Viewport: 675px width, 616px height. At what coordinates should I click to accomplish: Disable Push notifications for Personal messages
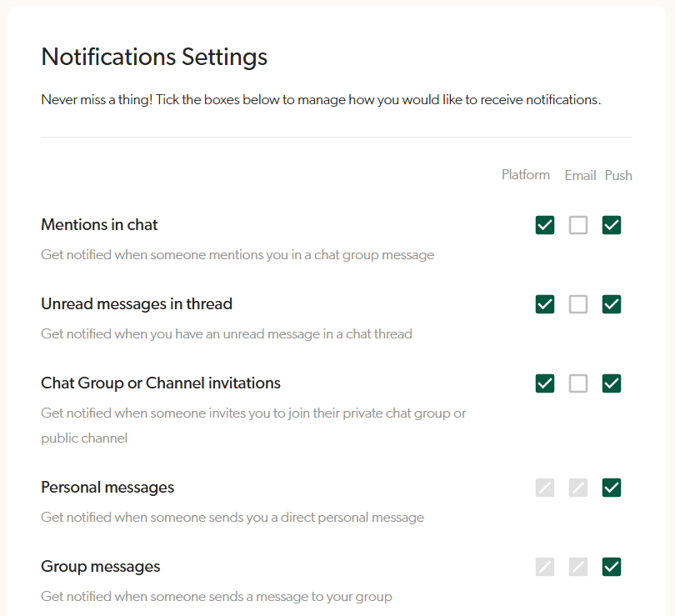click(612, 488)
